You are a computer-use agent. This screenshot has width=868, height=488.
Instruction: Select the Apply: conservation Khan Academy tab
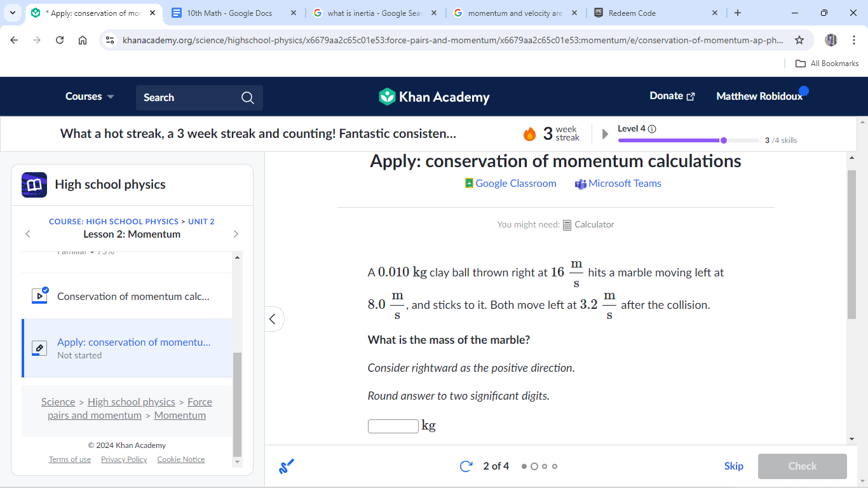pos(93,13)
